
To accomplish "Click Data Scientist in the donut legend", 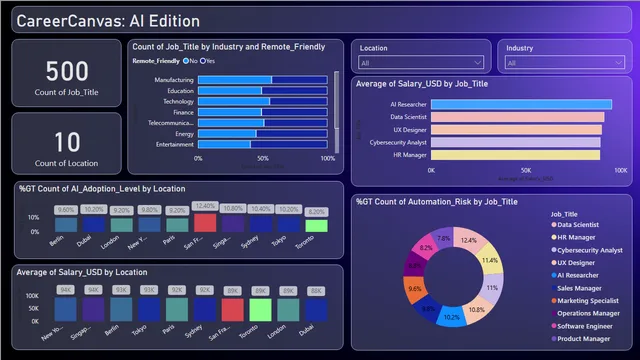I will (578, 224).
